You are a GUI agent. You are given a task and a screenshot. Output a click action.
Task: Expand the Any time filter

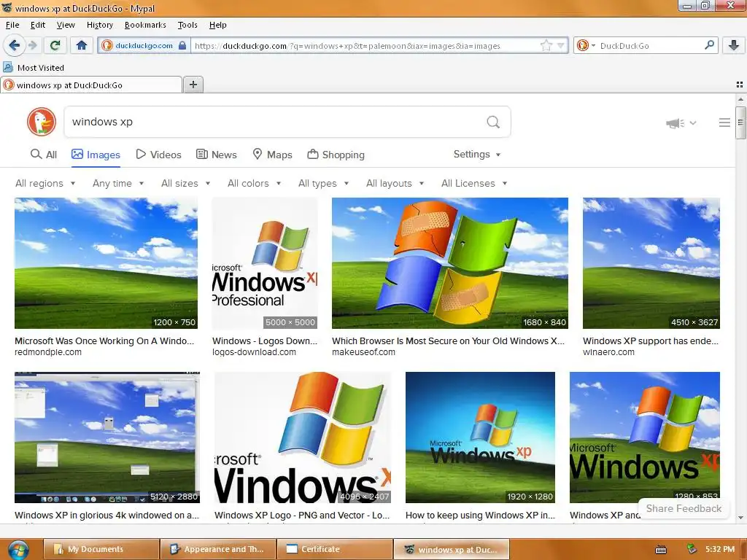[118, 183]
